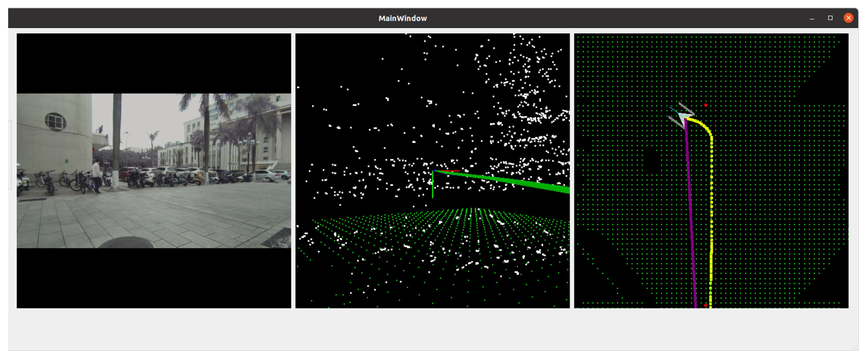Click the round window on building
The height and width of the screenshot is (360, 868).
55,121
